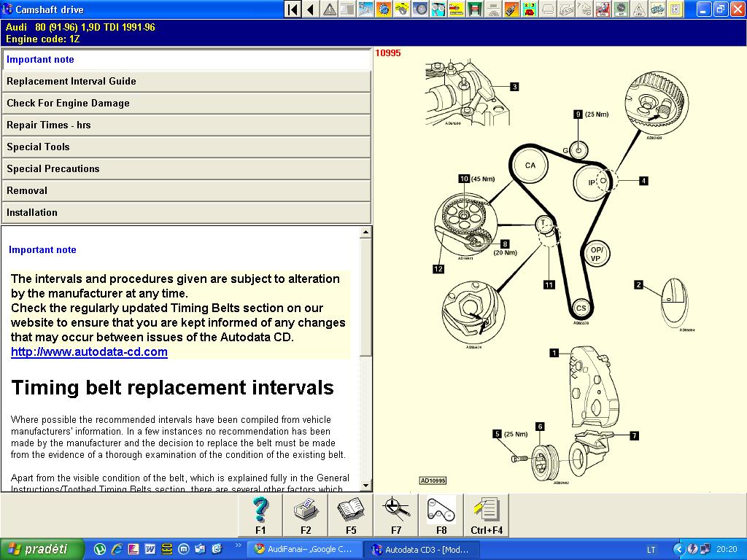Click the 'Audi 80 (91-96) 1,9D TDI' vehicle title
747x560 pixels.
[x=80, y=28]
